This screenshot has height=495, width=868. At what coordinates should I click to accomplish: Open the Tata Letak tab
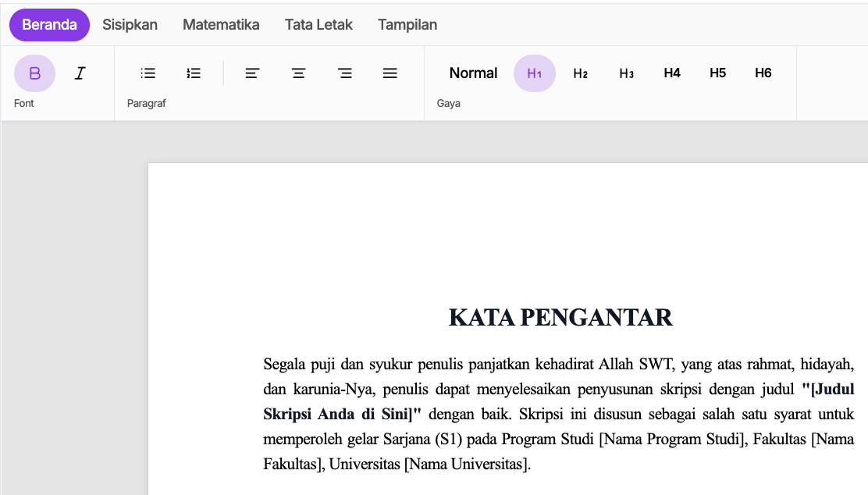pyautogui.click(x=318, y=25)
